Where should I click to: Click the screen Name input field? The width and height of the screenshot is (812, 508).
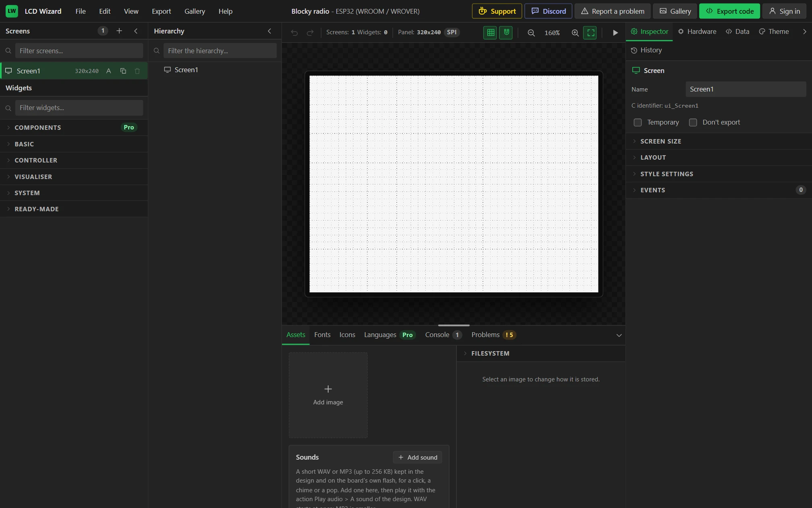(746, 89)
